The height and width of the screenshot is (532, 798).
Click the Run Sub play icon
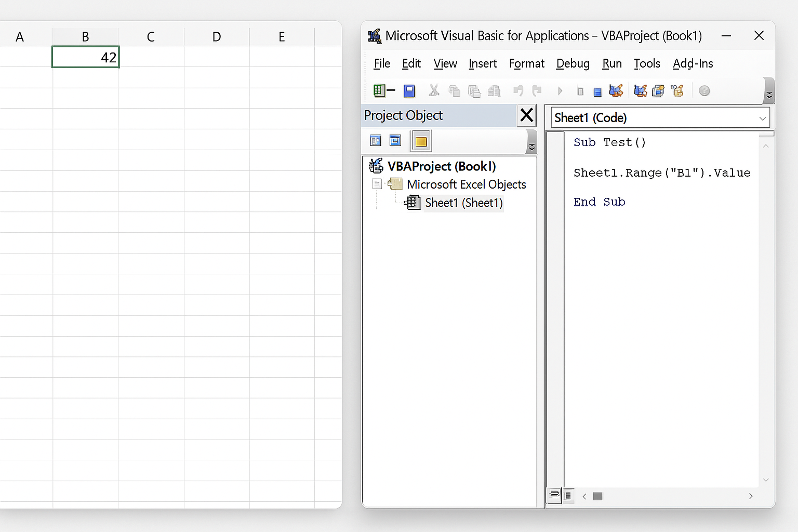point(560,91)
